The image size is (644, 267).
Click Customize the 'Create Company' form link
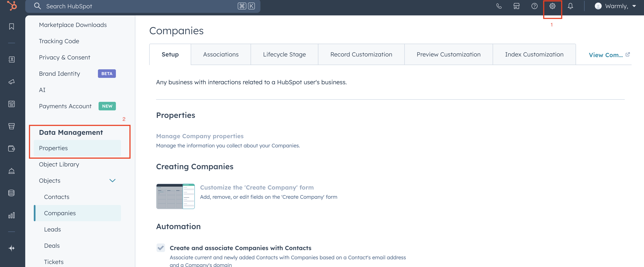tap(257, 187)
